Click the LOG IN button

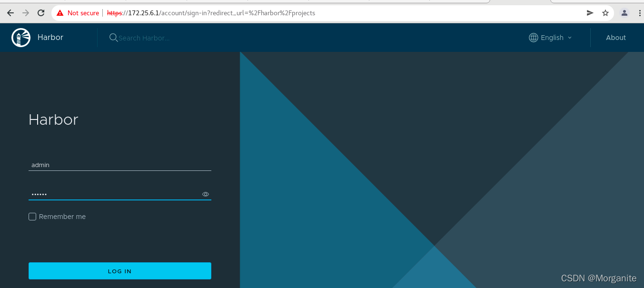click(x=120, y=271)
